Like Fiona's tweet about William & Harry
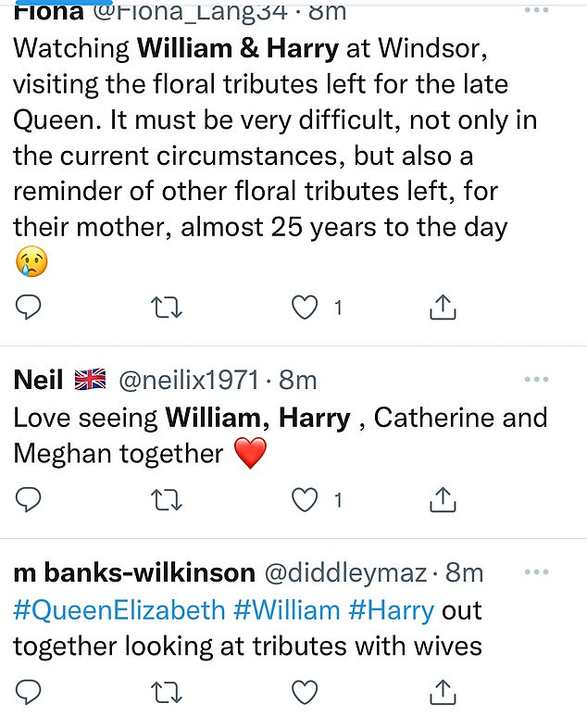The image size is (587, 728). tap(305, 308)
